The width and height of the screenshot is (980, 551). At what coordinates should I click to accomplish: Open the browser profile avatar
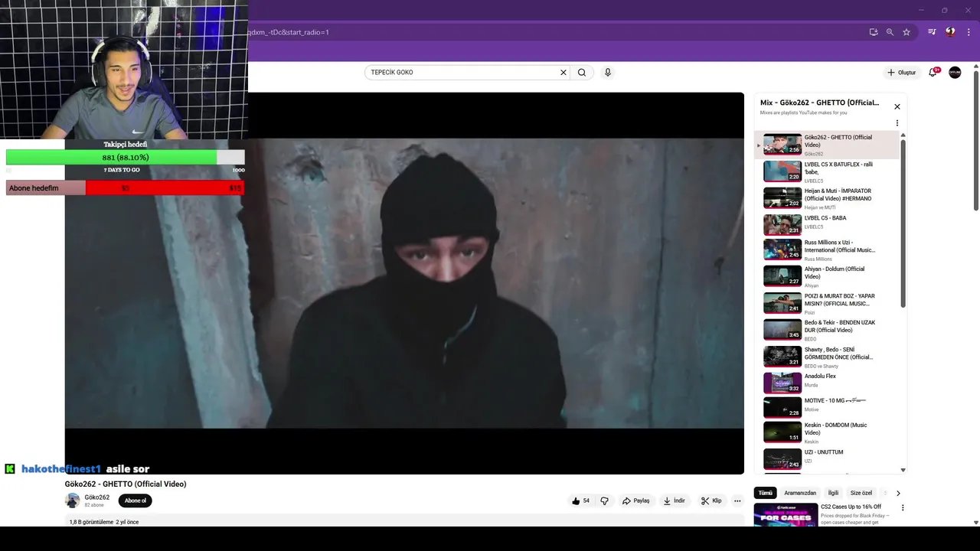(950, 32)
